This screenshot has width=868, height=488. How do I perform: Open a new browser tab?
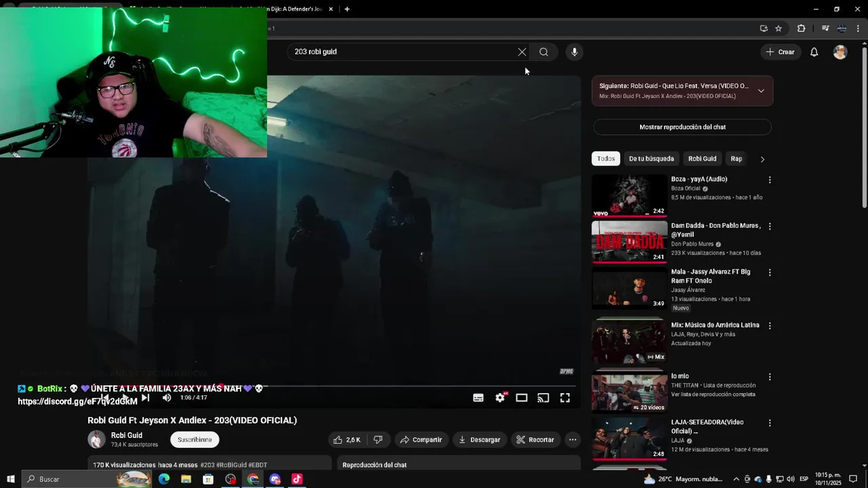pyautogui.click(x=347, y=9)
